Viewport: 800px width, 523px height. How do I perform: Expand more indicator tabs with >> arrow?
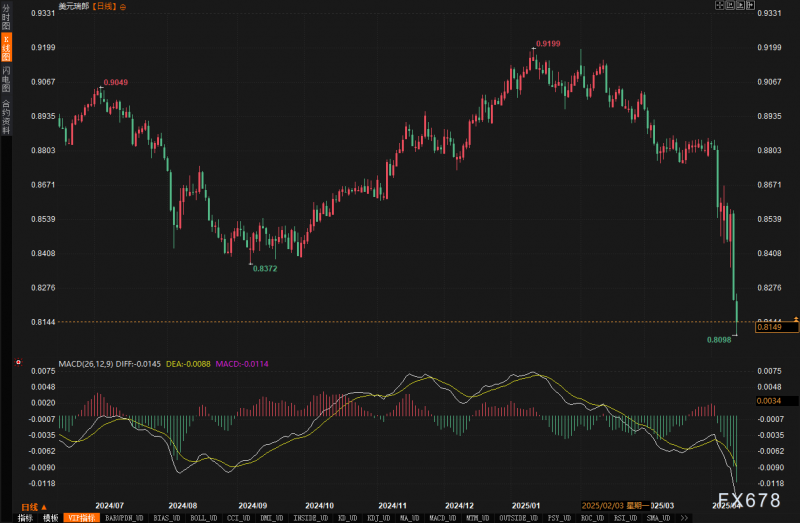point(684,518)
